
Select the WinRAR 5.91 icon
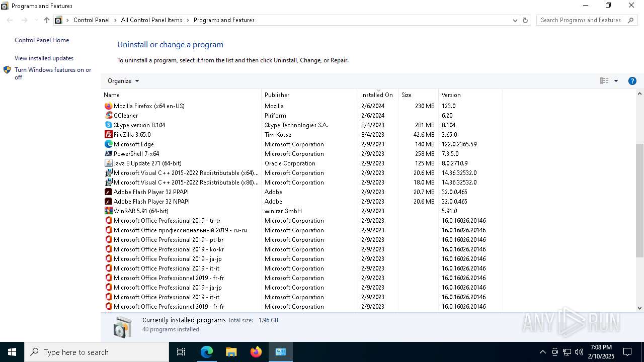[x=108, y=211]
